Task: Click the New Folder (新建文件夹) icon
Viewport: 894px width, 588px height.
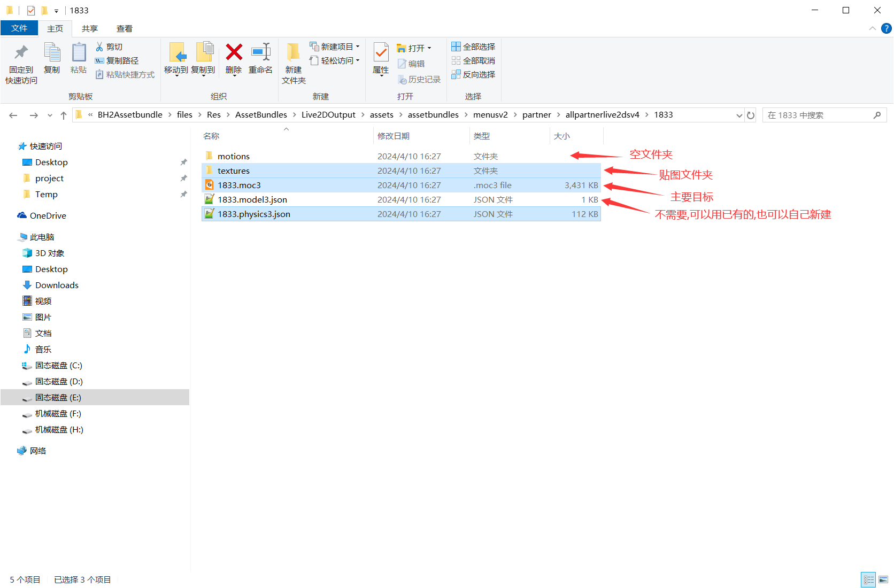Action: pyautogui.click(x=294, y=52)
